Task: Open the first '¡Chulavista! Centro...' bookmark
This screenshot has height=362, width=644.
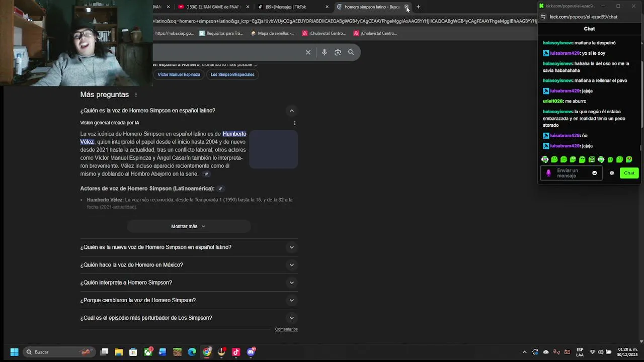Action: click(x=324, y=33)
